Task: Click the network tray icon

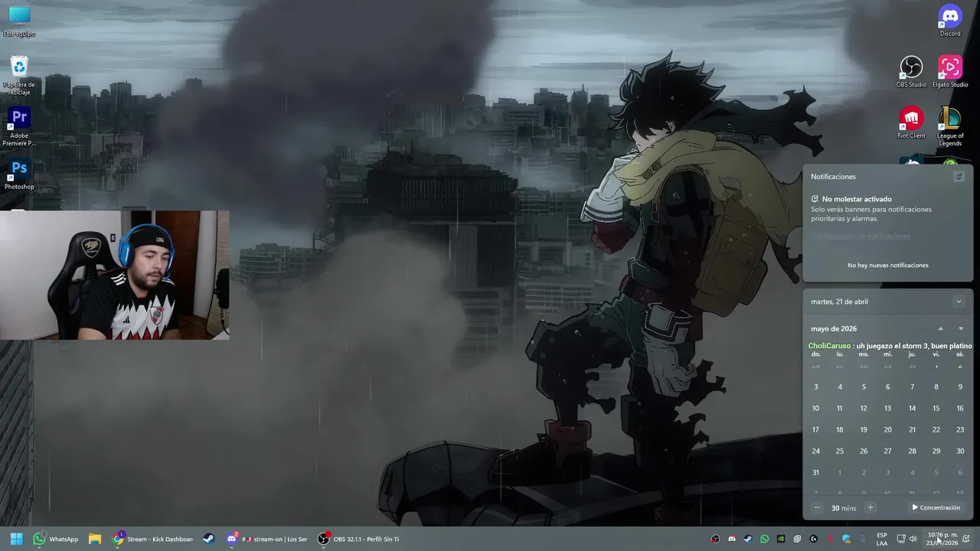Action: [x=901, y=539]
